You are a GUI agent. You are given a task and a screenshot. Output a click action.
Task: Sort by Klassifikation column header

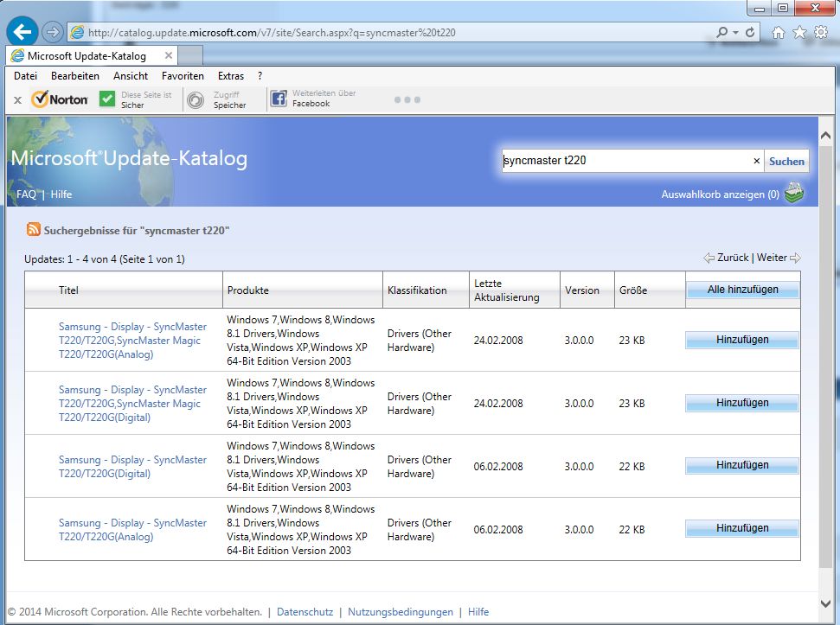417,290
